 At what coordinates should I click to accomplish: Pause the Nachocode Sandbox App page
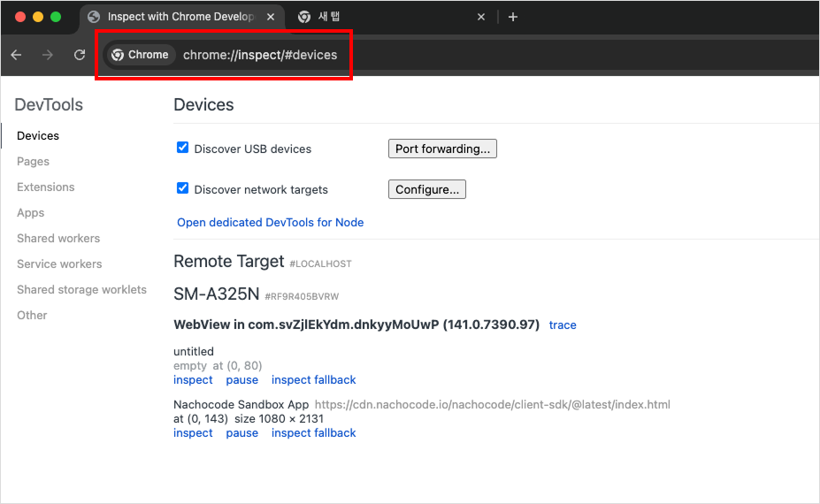click(x=242, y=433)
